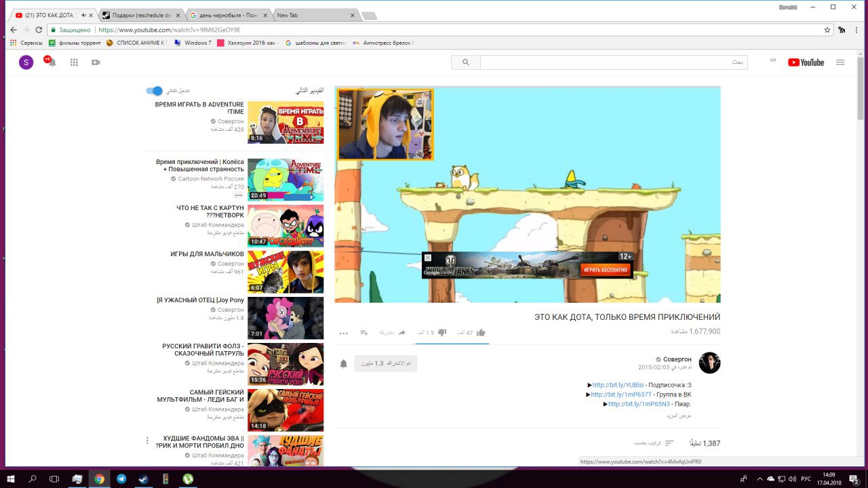Open ВРЕМЯ ИГРАТЬ В ADVENTURE TIME thumbnail

click(x=285, y=122)
